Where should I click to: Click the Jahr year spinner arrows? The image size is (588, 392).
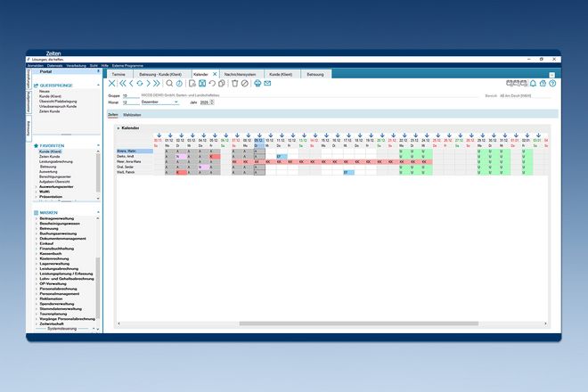(212, 102)
